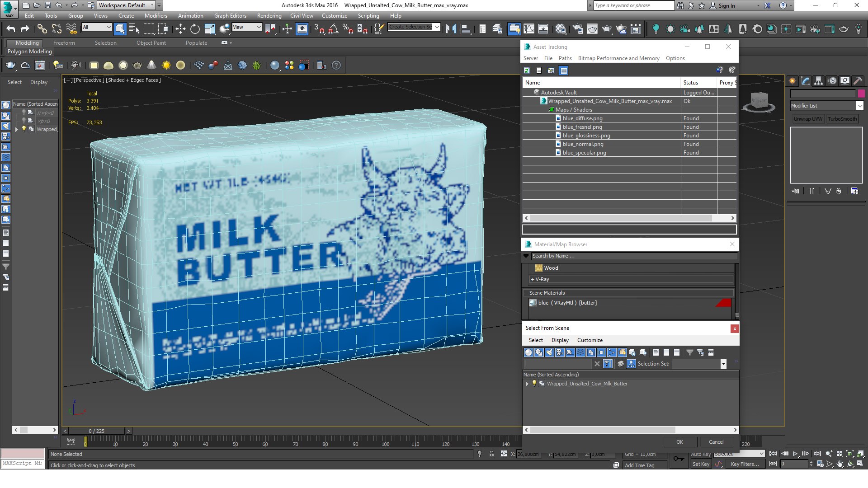Open the Modify panel tab icon
Image resolution: width=868 pixels, height=488 pixels.
tap(806, 81)
